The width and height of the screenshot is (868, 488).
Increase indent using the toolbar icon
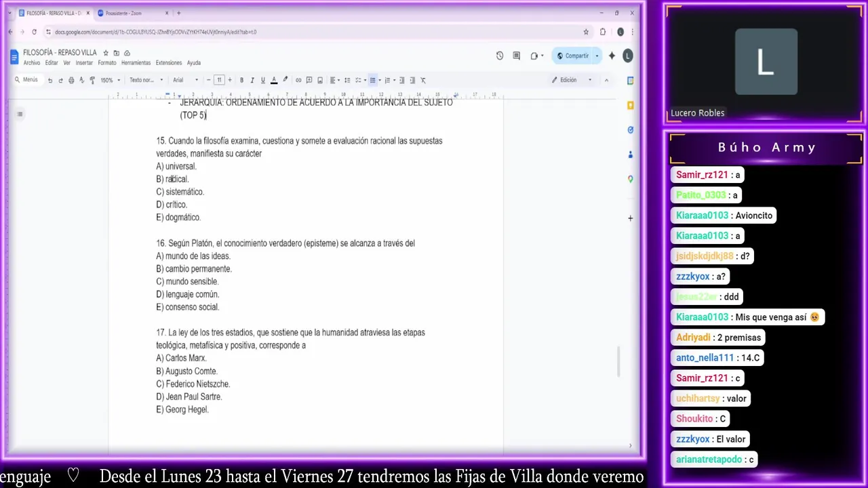412,80
